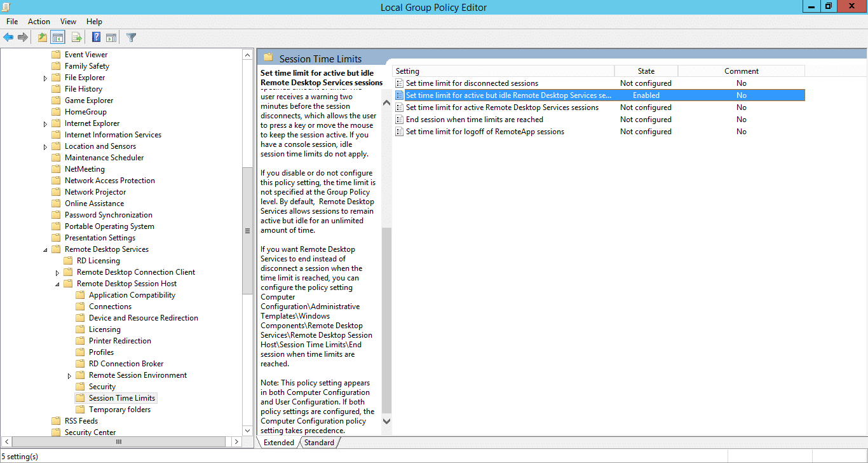
Task: Sort by the Setting column header
Action: pyautogui.click(x=503, y=71)
